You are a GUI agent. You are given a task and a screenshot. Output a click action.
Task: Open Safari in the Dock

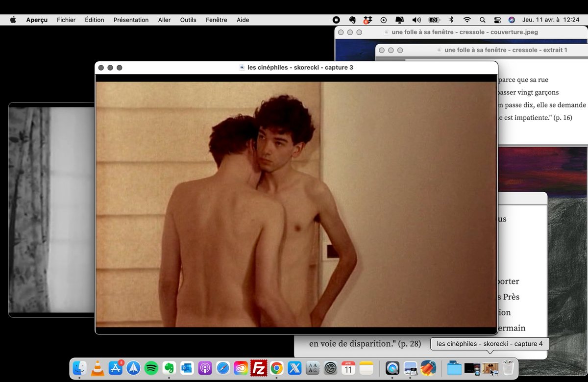tap(223, 368)
